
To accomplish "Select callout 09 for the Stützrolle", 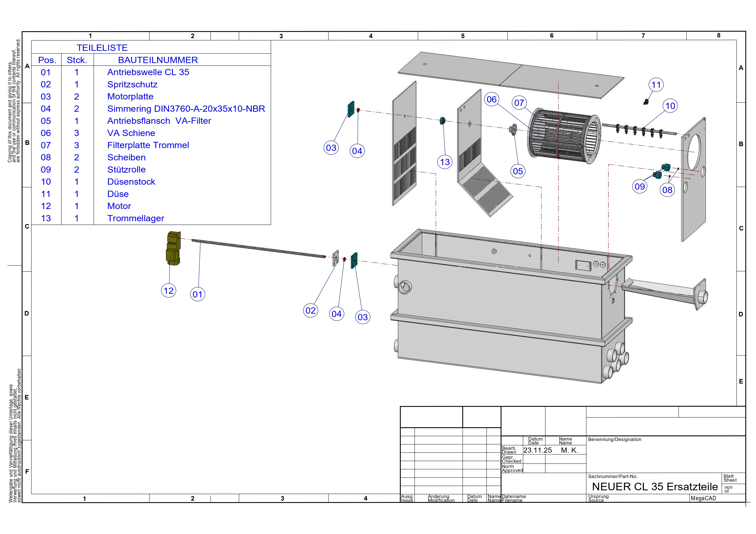I will coord(641,187).
